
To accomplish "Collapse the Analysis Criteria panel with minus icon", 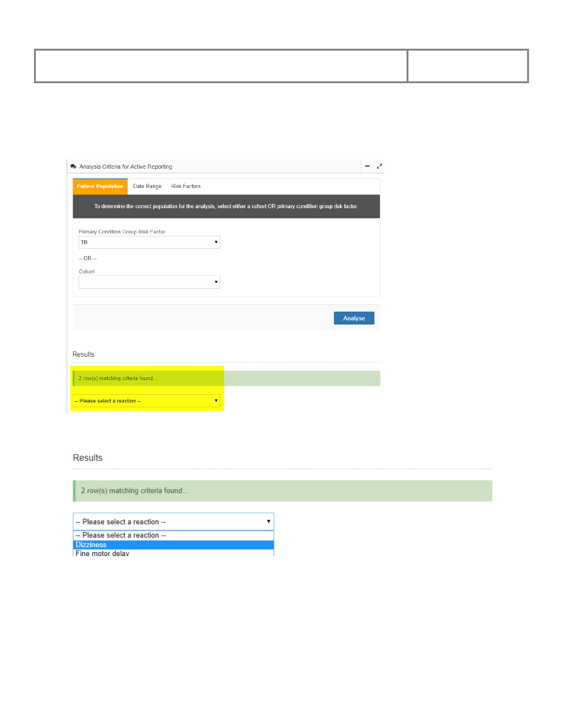I will [x=367, y=166].
